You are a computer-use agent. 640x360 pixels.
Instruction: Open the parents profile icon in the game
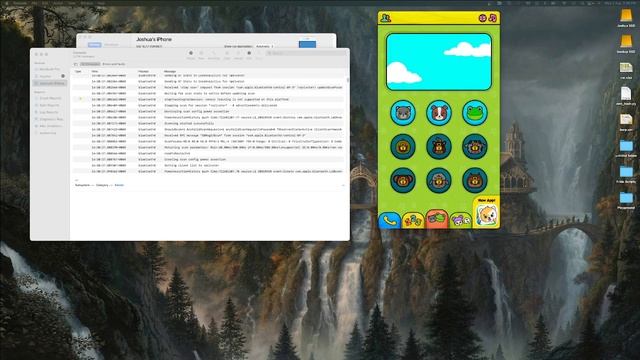pos(385,18)
